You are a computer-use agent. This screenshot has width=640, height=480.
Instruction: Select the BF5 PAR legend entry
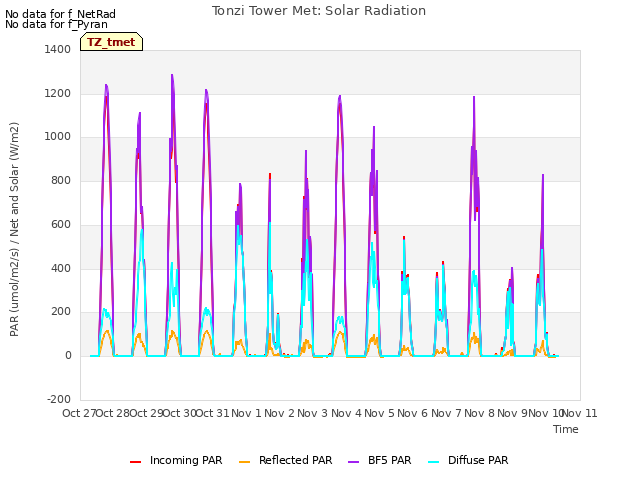pos(380,460)
